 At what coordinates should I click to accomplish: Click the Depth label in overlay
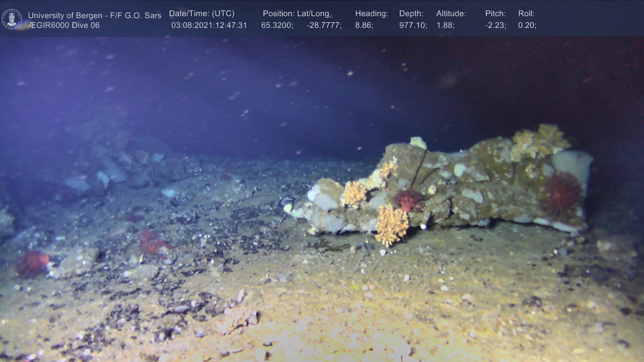click(x=411, y=14)
